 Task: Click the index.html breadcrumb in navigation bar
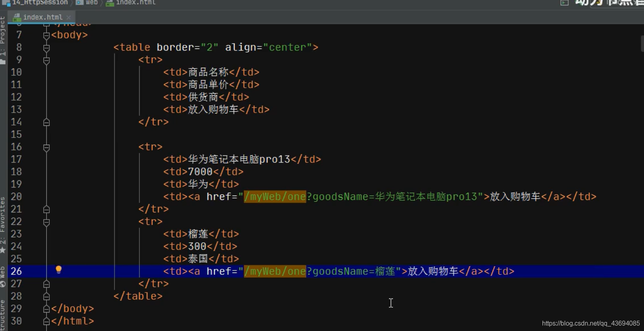pos(136,2)
